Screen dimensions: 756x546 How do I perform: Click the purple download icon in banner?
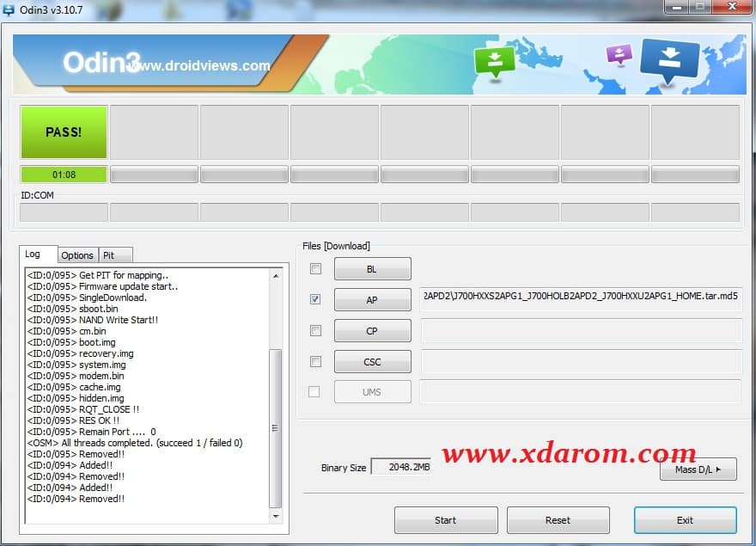tap(619, 54)
